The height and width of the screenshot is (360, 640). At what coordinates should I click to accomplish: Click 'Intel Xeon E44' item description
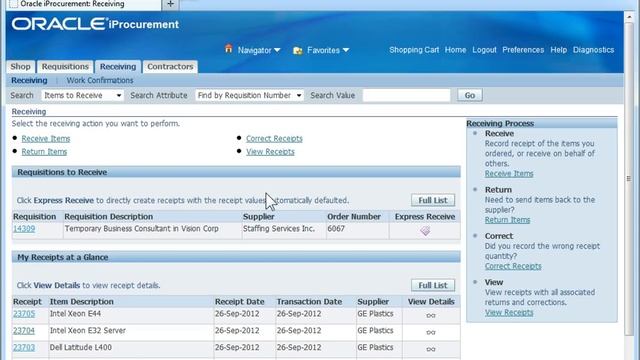tap(76, 314)
